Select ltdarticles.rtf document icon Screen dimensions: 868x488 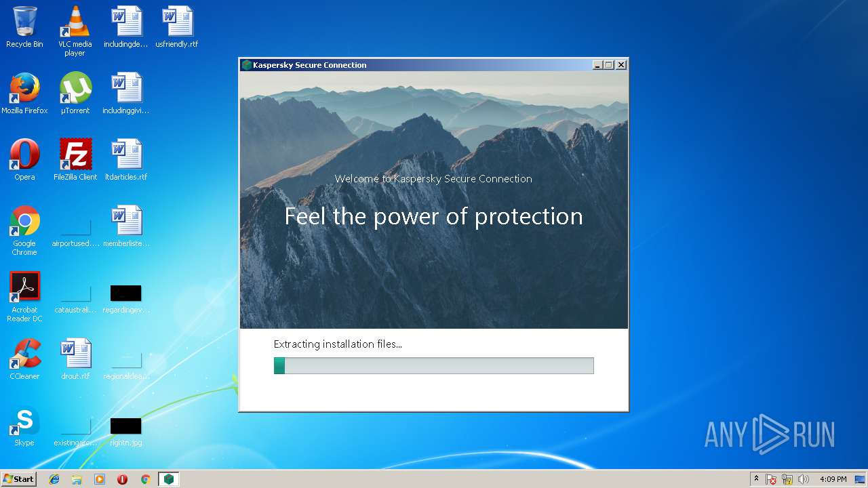(x=126, y=160)
